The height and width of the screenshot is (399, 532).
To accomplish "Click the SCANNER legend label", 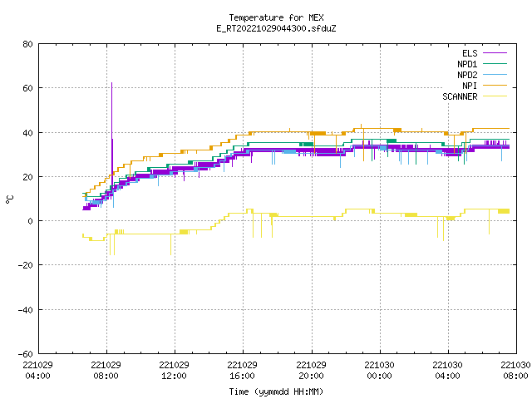I will coord(460,96).
